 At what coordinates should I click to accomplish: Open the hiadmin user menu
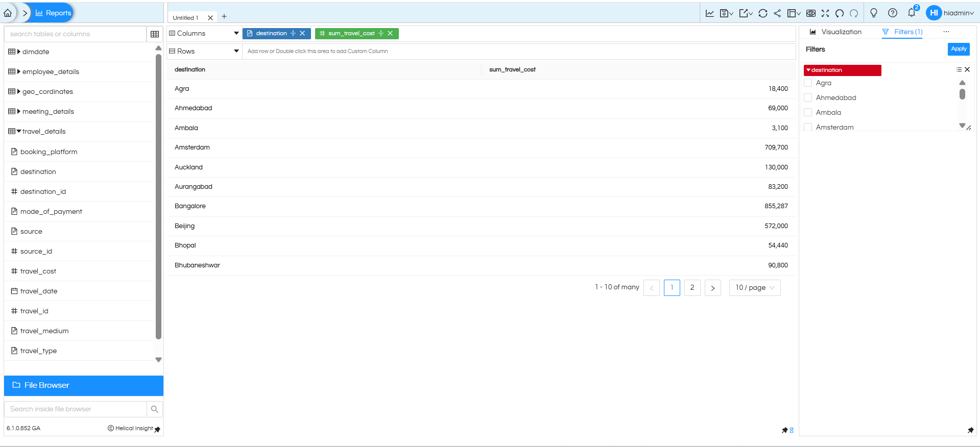click(x=950, y=13)
